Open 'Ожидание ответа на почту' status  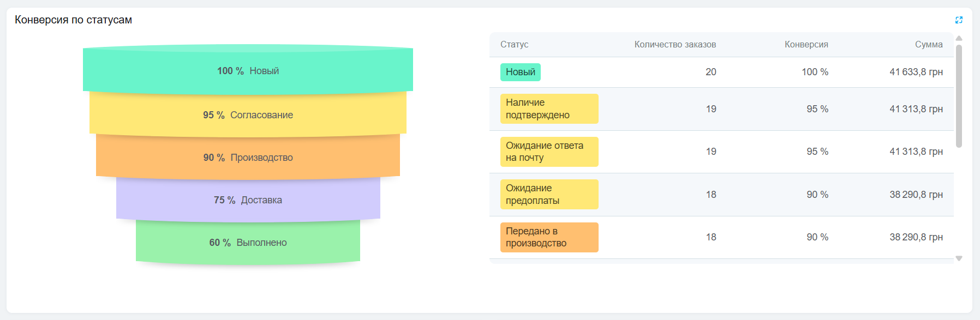(x=549, y=152)
